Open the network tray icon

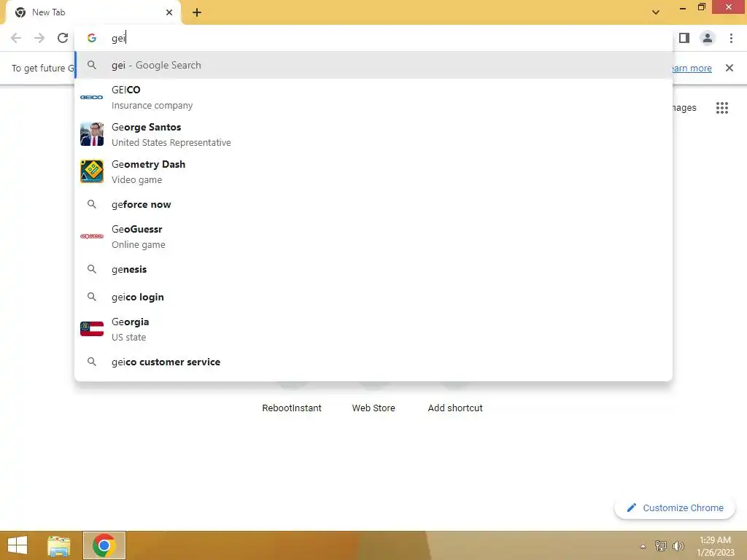[x=660, y=546]
